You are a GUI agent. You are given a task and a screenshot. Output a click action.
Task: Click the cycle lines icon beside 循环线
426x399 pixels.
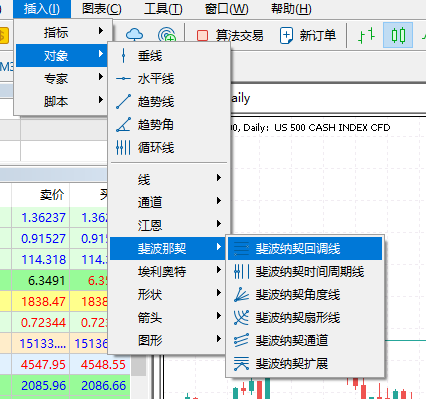[123, 147]
